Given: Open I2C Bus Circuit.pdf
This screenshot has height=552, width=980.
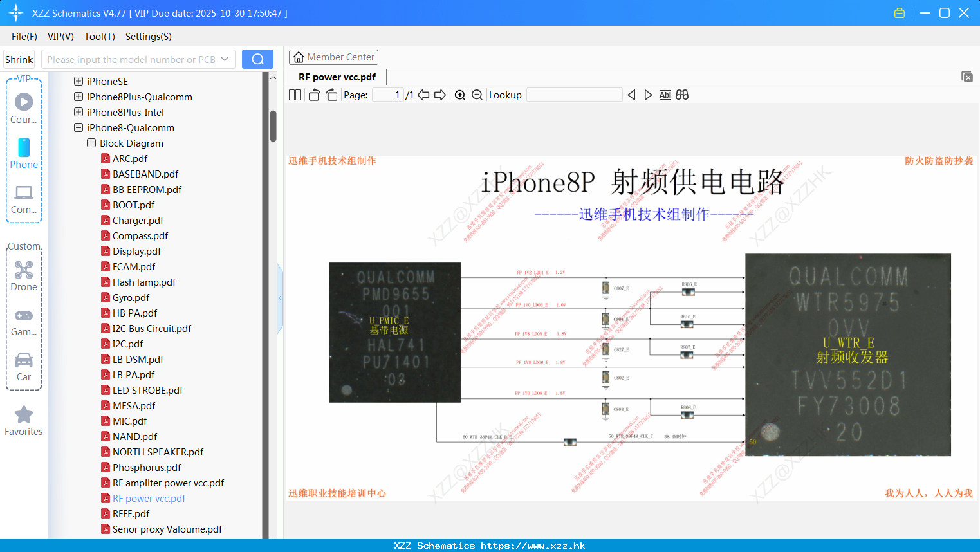Looking at the screenshot, I should (x=152, y=328).
